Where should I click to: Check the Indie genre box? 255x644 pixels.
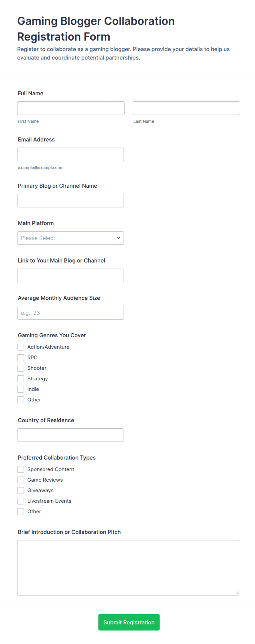[x=21, y=389]
